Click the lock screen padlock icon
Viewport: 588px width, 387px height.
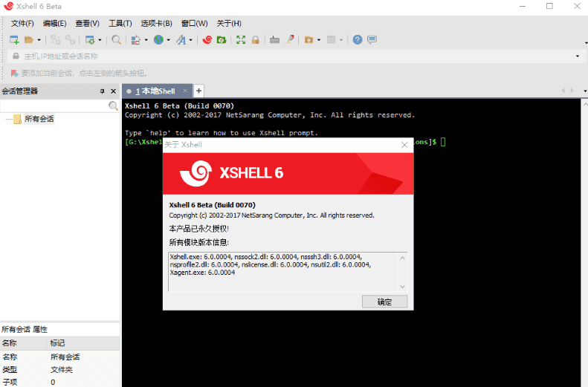[256, 39]
